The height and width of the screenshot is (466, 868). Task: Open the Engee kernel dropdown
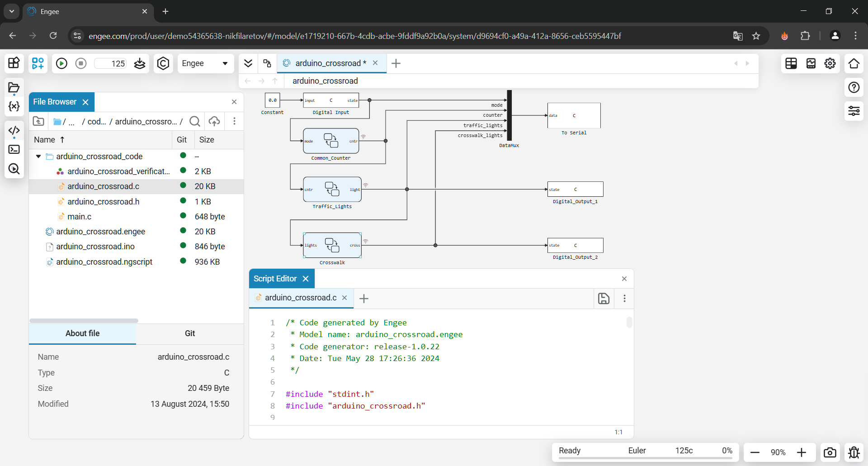point(205,63)
